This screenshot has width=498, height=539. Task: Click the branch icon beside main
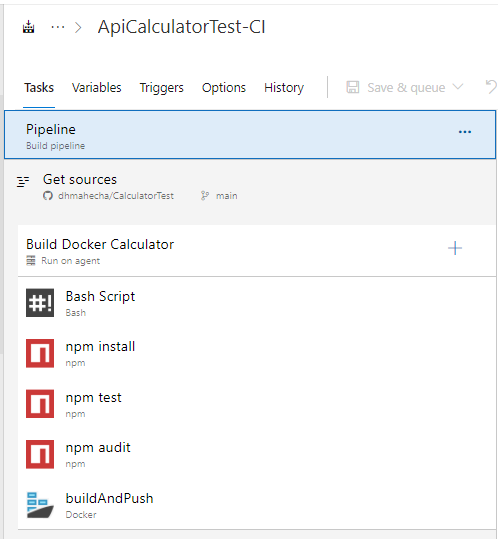[x=205, y=196]
